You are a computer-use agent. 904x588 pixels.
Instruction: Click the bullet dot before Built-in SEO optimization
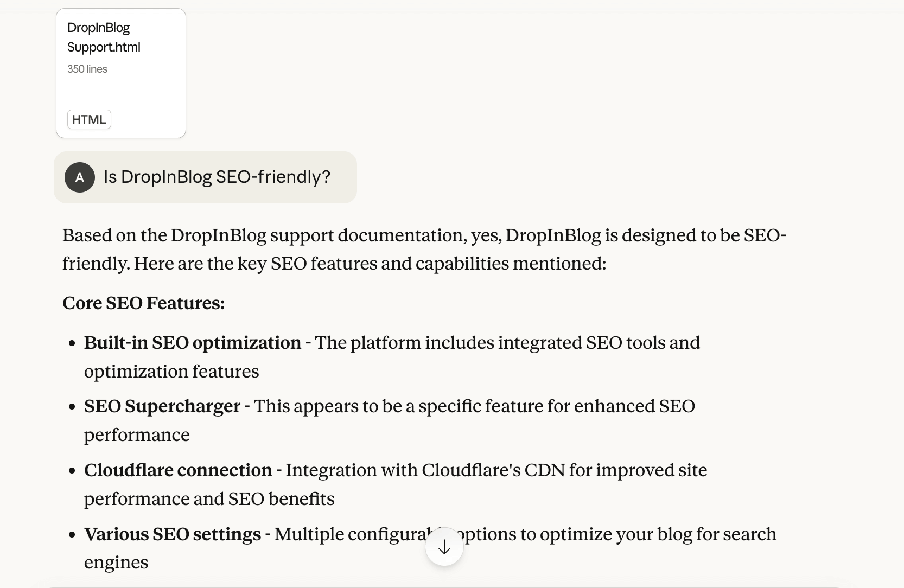point(72,343)
